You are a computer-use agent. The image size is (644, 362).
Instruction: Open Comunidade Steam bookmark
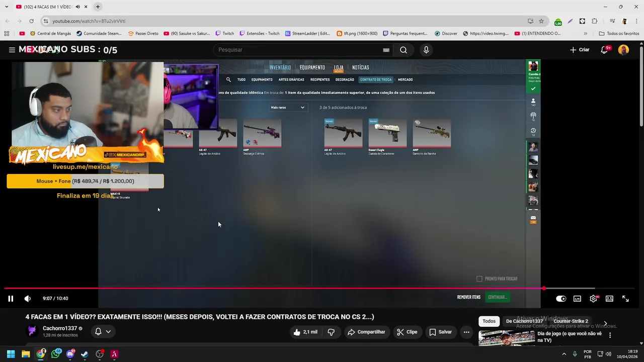click(x=99, y=34)
